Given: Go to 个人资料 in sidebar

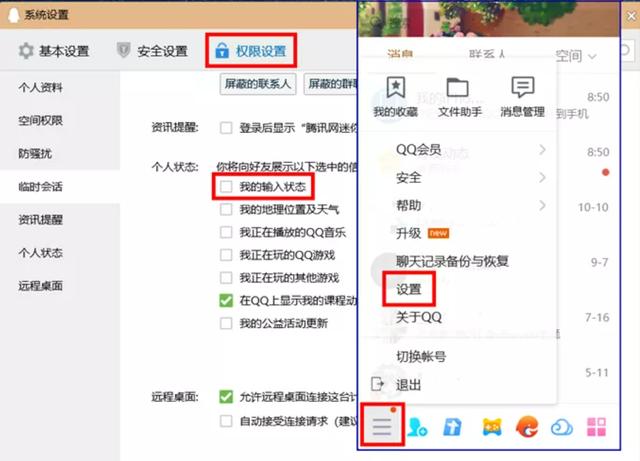Looking at the screenshot, I should coord(40,87).
